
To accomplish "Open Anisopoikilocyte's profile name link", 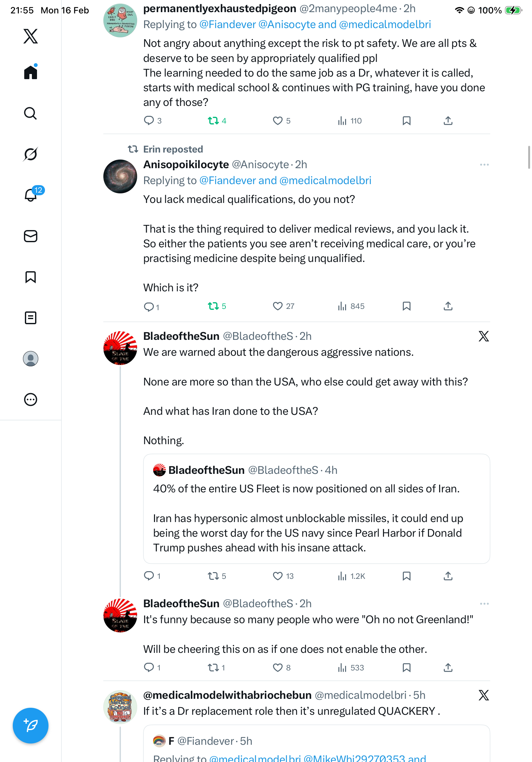I will 186,165.
